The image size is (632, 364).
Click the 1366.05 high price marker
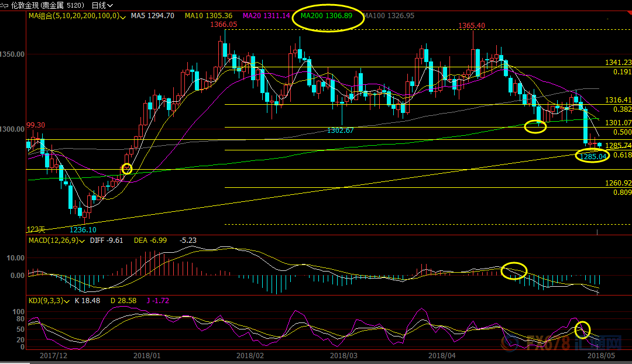click(223, 25)
